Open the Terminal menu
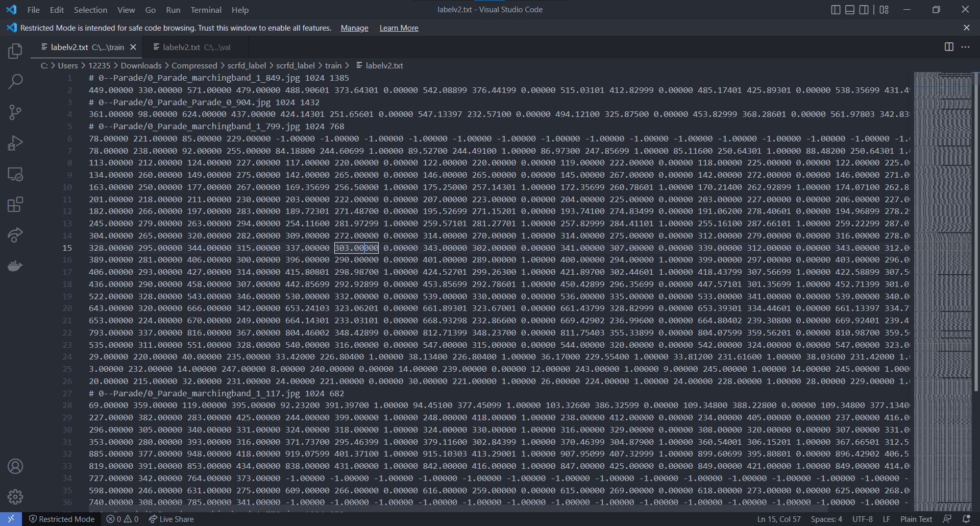 (206, 10)
